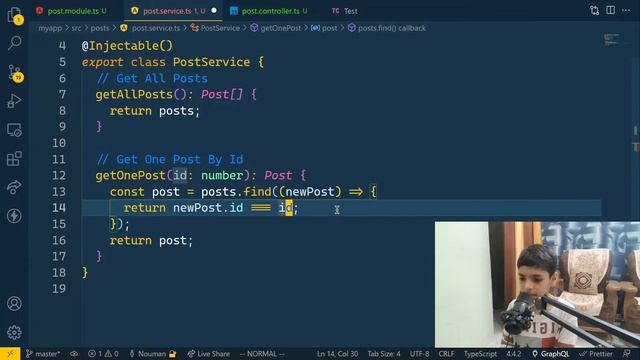Image resolution: width=640 pixels, height=360 pixels.
Task: Click GraphQL status bar item
Action: tap(551, 354)
